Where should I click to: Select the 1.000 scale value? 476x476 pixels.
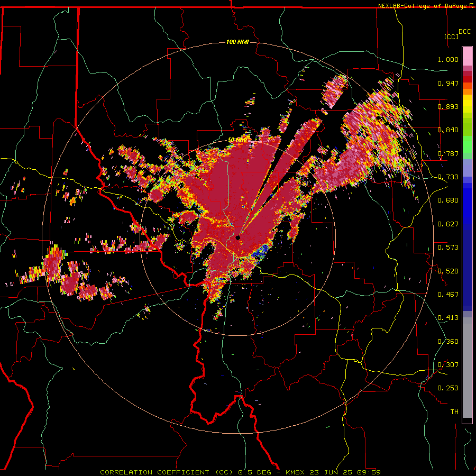pos(448,59)
